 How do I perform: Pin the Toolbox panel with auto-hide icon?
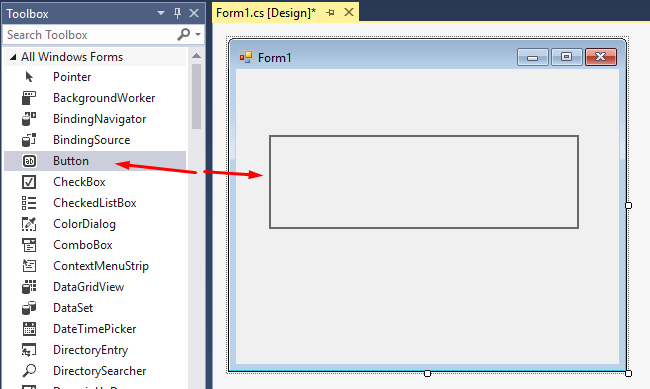tap(177, 13)
